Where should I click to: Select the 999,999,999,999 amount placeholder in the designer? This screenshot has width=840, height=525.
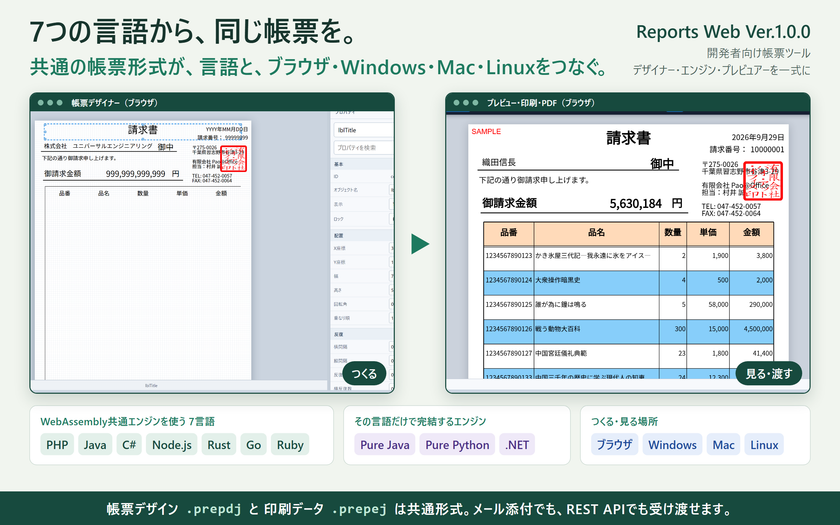tap(136, 174)
